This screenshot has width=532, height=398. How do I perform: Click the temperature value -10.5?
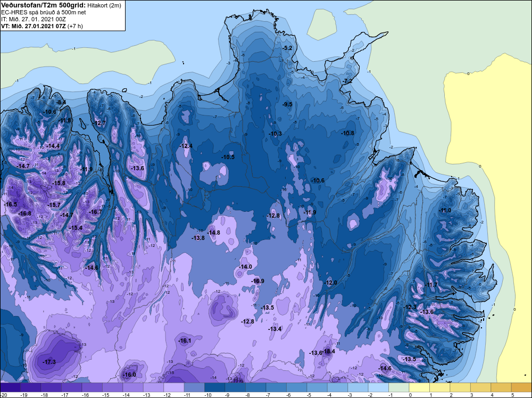pos(228,157)
